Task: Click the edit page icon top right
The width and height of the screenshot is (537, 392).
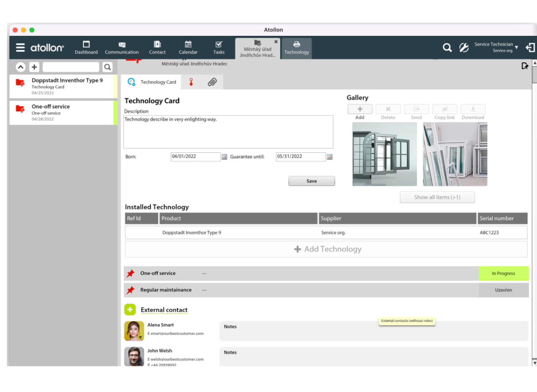Action: (x=525, y=66)
